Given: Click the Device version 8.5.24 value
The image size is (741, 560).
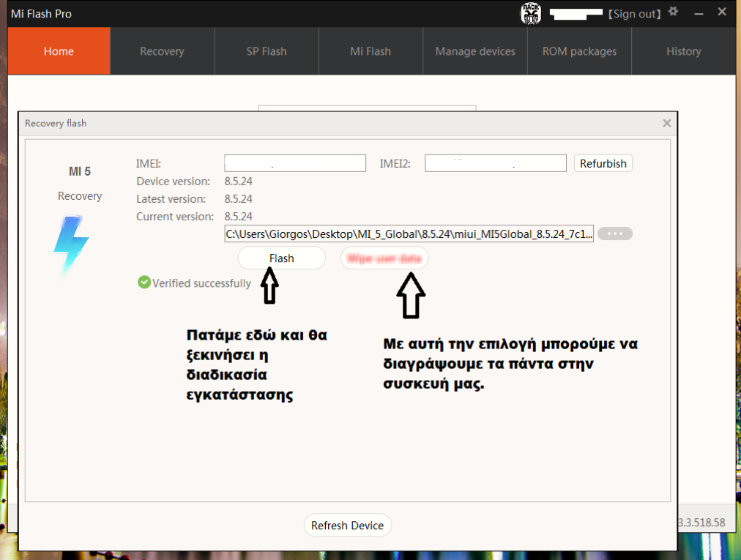Looking at the screenshot, I should click(x=238, y=182).
